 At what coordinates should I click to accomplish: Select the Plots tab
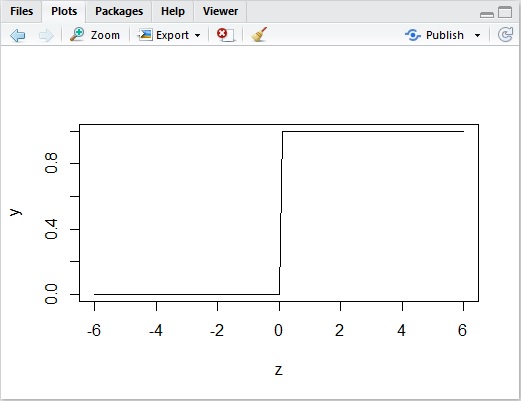tap(64, 11)
